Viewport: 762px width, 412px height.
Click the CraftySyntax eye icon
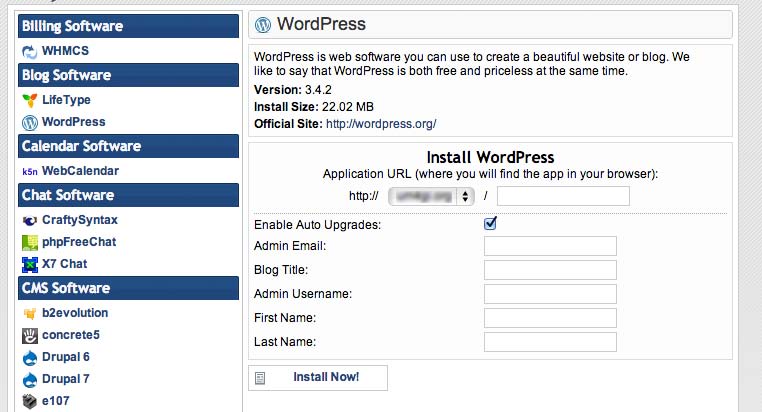point(30,221)
